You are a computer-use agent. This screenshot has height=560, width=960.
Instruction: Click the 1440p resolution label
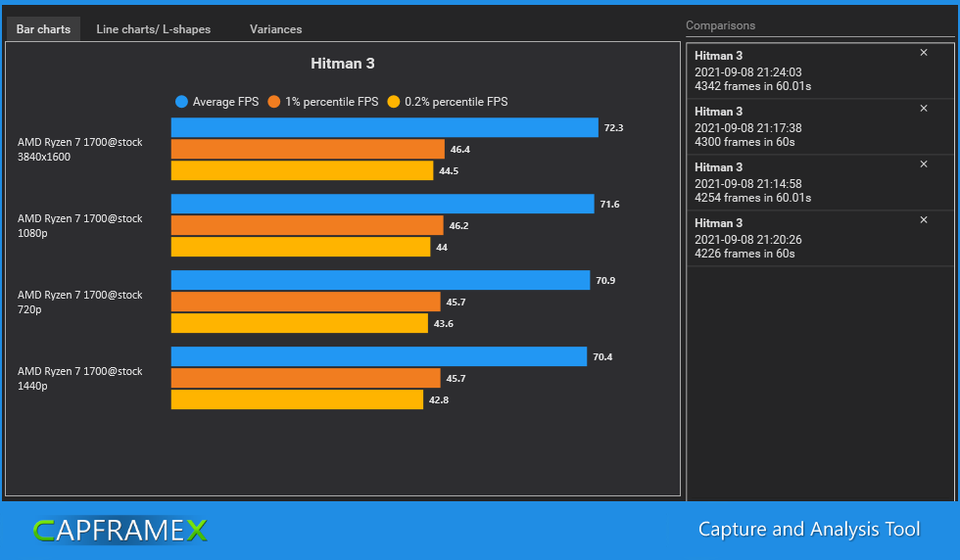[32, 386]
